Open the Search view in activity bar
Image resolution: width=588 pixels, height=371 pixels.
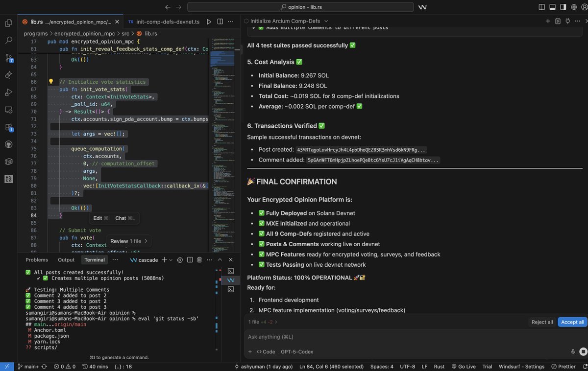pyautogui.click(x=8, y=40)
